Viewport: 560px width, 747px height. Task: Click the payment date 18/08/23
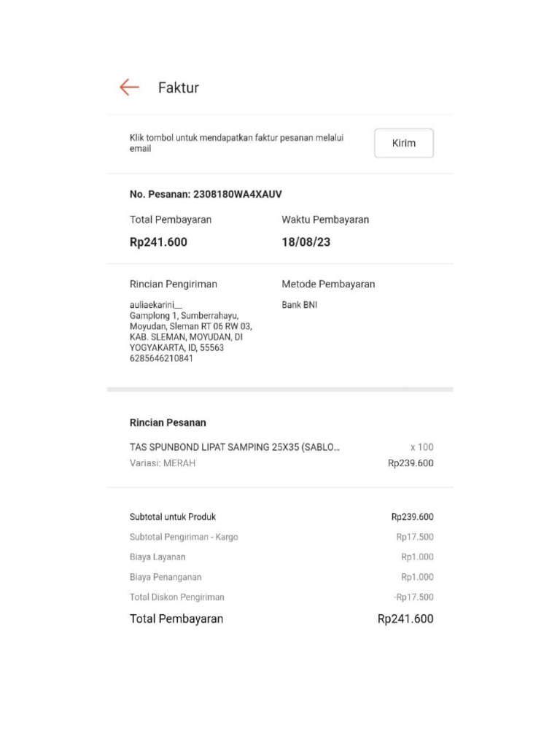click(306, 242)
